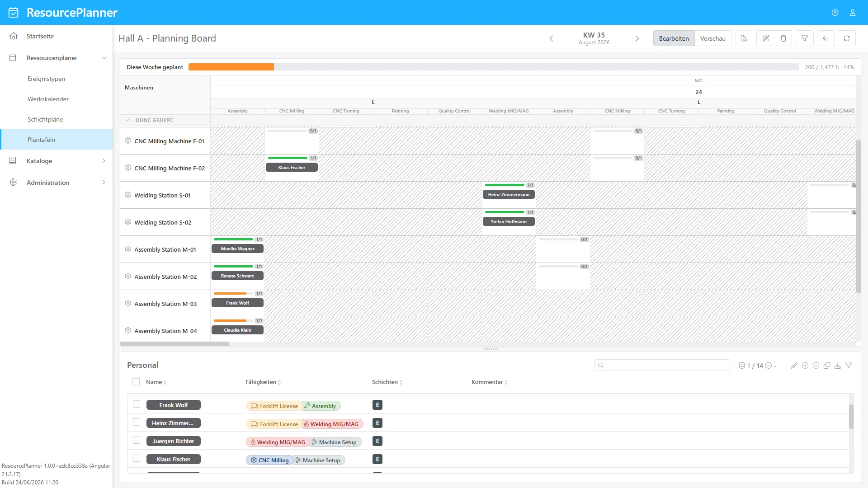Check the box for Frank Wolf
This screenshot has width=868, height=488.
(x=137, y=404)
